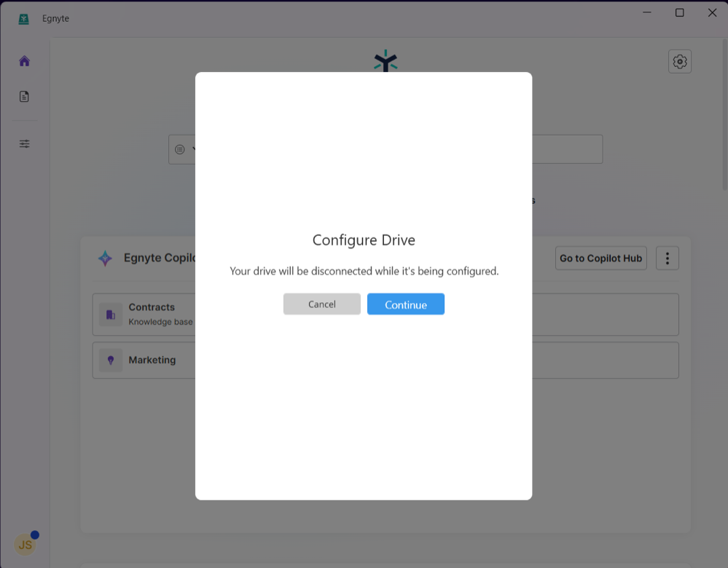This screenshot has width=728, height=568.
Task: Open the settings gear icon
Action: pyautogui.click(x=680, y=61)
